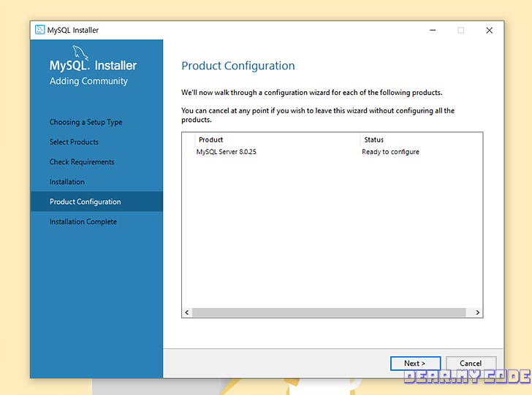
Task: Click the Ready to configure status
Action: click(390, 152)
